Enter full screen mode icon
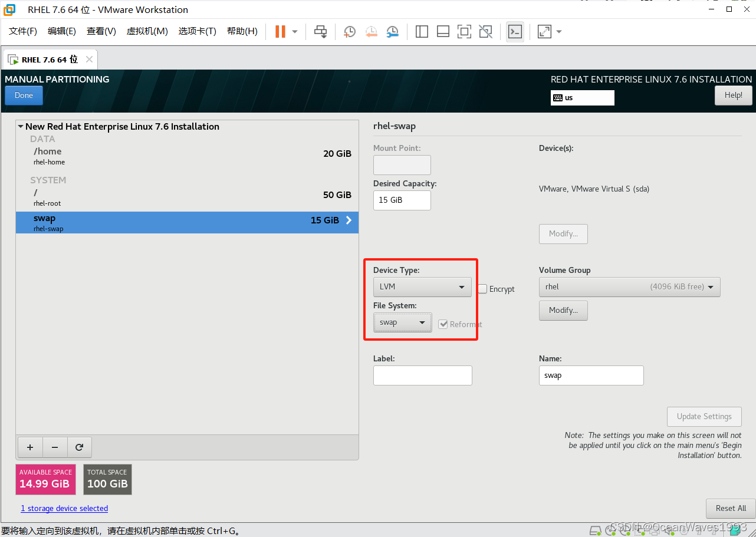This screenshot has height=537, width=756. (x=464, y=31)
